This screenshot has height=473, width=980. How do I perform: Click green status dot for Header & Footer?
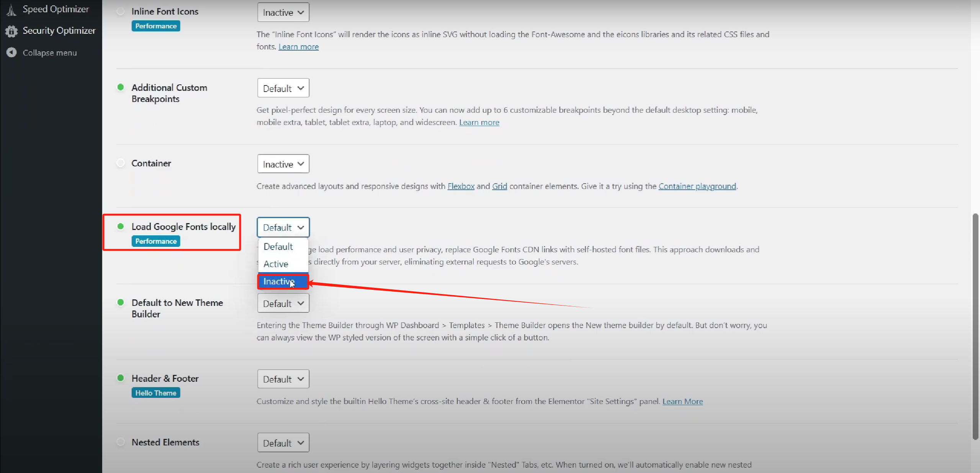click(x=121, y=378)
